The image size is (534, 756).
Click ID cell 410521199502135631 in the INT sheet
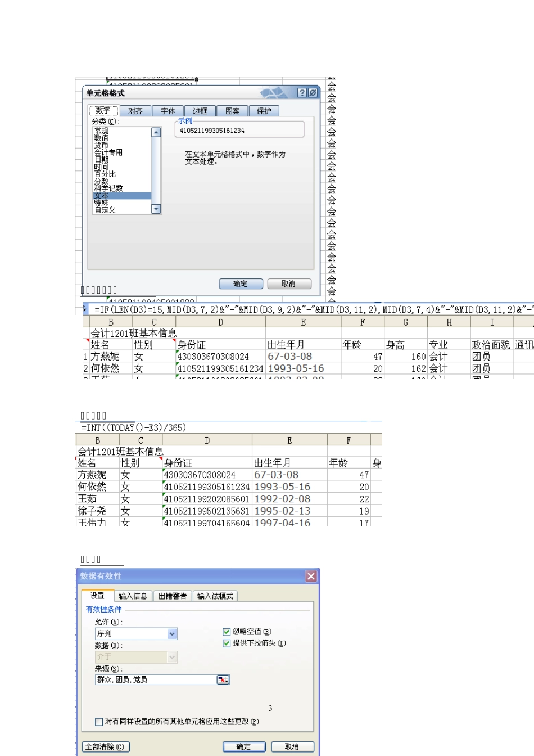207,511
